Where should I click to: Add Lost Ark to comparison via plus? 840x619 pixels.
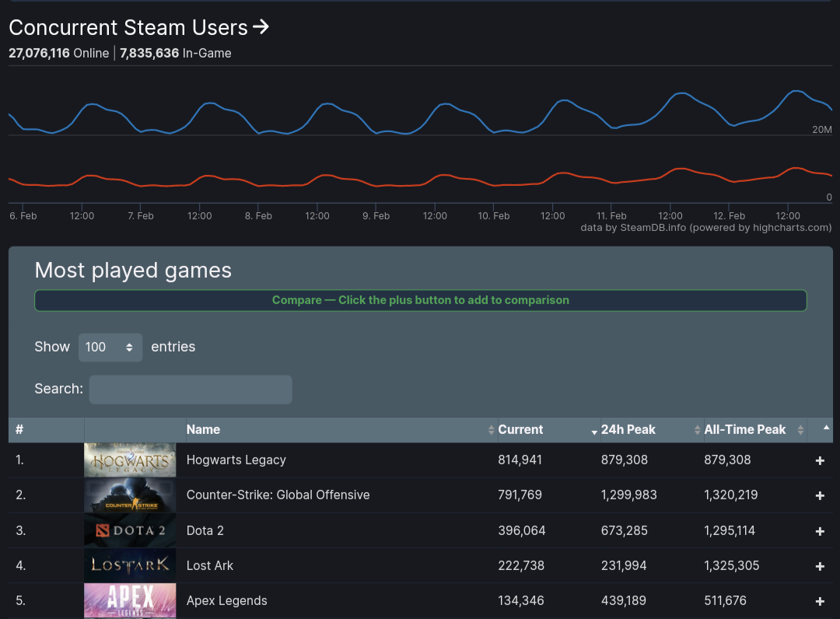820,566
